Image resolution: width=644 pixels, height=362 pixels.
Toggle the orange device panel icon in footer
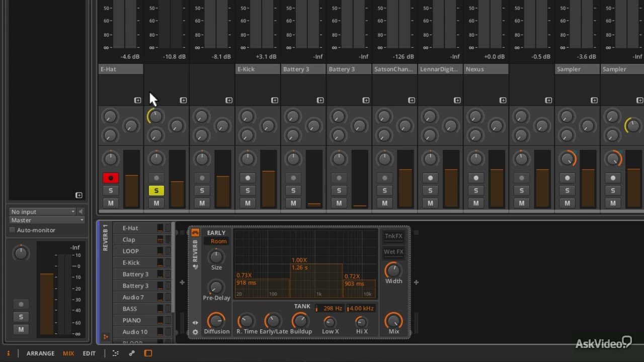point(148,353)
